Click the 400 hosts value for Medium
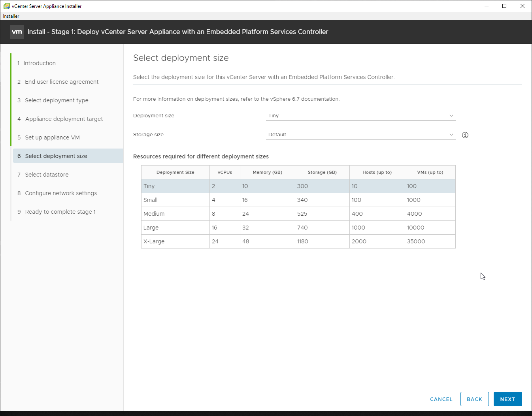 tap(357, 214)
